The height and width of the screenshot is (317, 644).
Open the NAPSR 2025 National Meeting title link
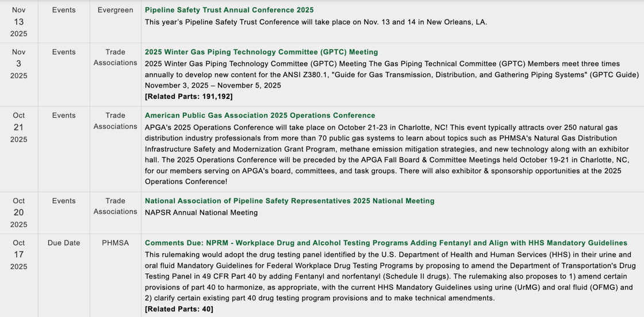click(x=289, y=201)
